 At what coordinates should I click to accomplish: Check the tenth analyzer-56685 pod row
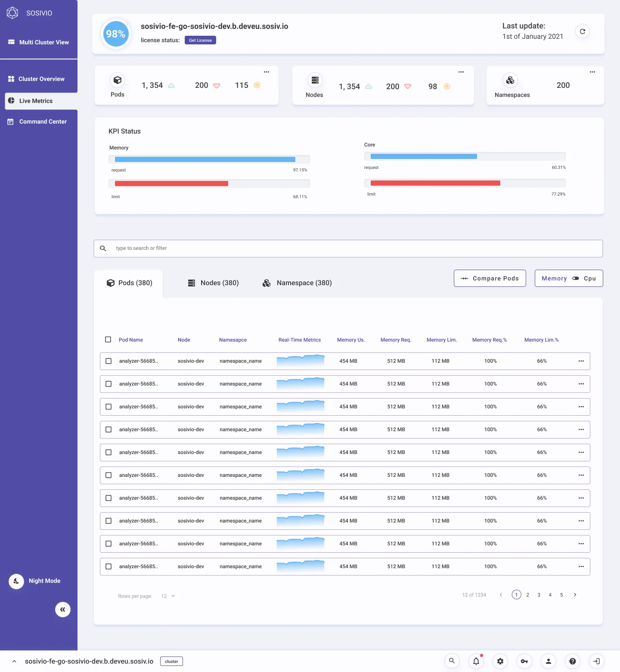[108, 566]
